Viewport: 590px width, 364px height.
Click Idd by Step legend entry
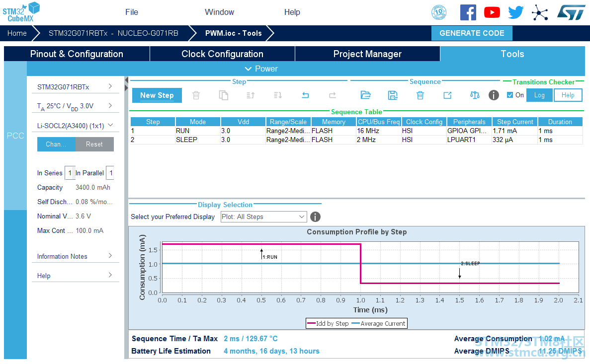328,323
